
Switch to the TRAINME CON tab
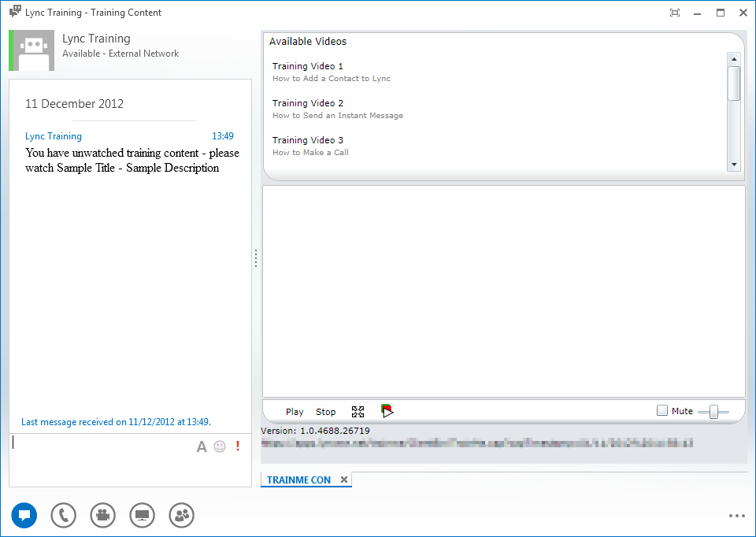click(299, 480)
